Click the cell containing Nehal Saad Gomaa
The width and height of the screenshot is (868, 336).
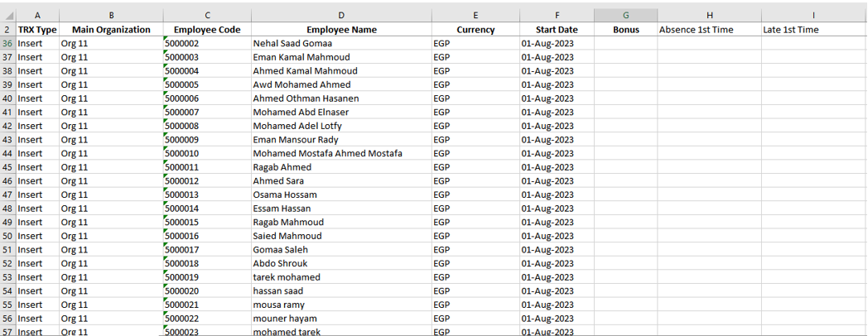[341, 43]
